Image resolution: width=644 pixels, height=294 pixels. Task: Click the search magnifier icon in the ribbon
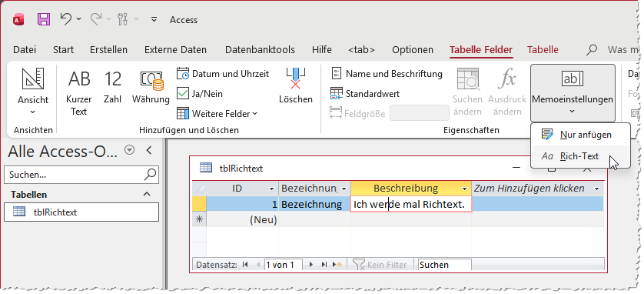pyautogui.click(x=592, y=50)
